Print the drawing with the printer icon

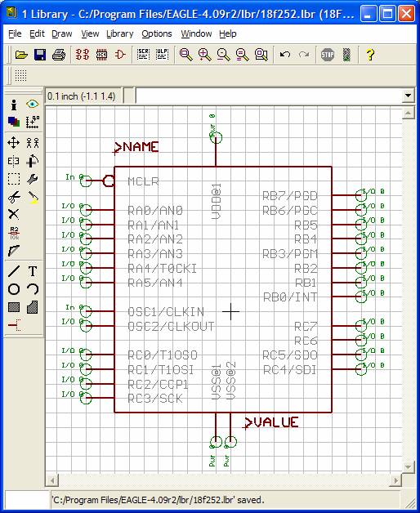point(59,55)
